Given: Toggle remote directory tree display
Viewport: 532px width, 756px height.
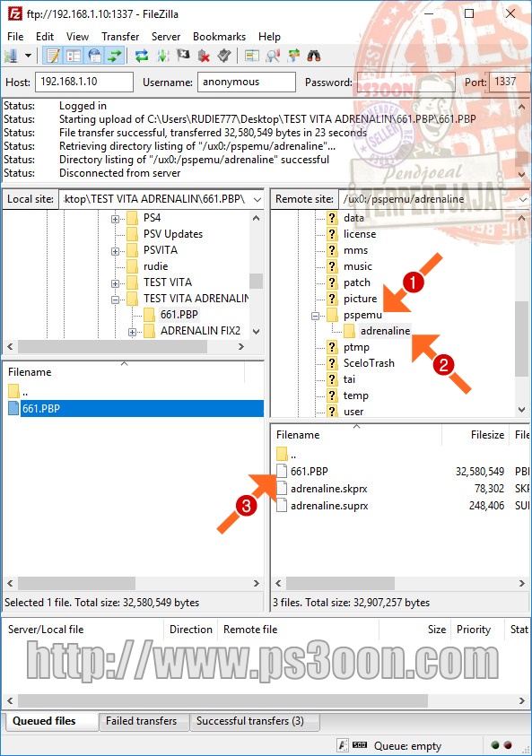Looking at the screenshot, I should (x=94, y=56).
